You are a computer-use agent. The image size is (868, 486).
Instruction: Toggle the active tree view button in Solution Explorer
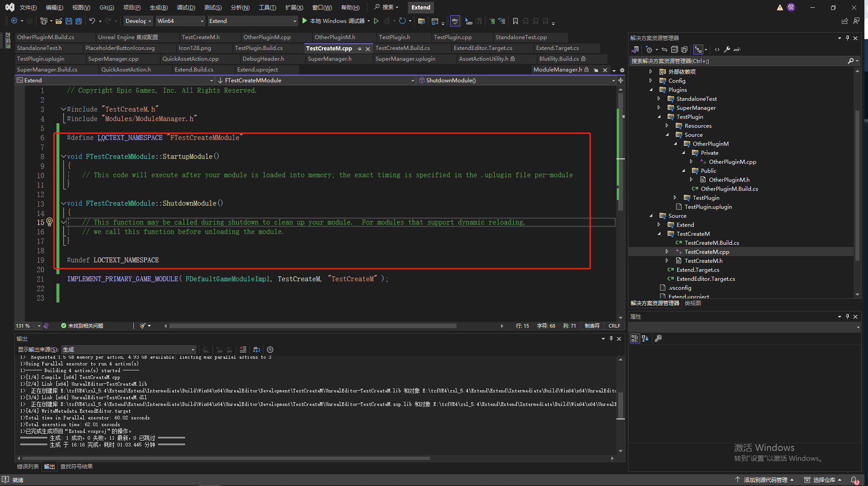tap(698, 49)
